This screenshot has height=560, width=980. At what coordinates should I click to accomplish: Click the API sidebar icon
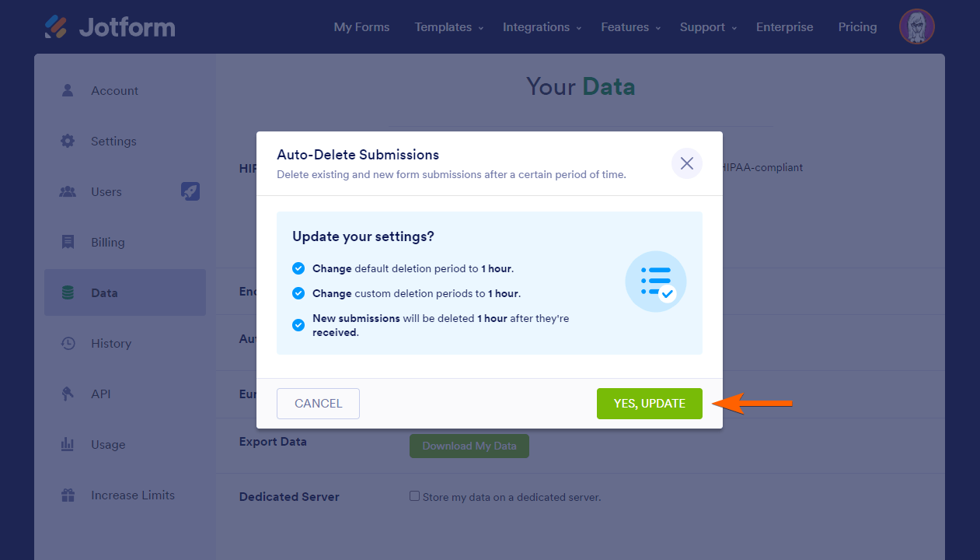(x=68, y=394)
